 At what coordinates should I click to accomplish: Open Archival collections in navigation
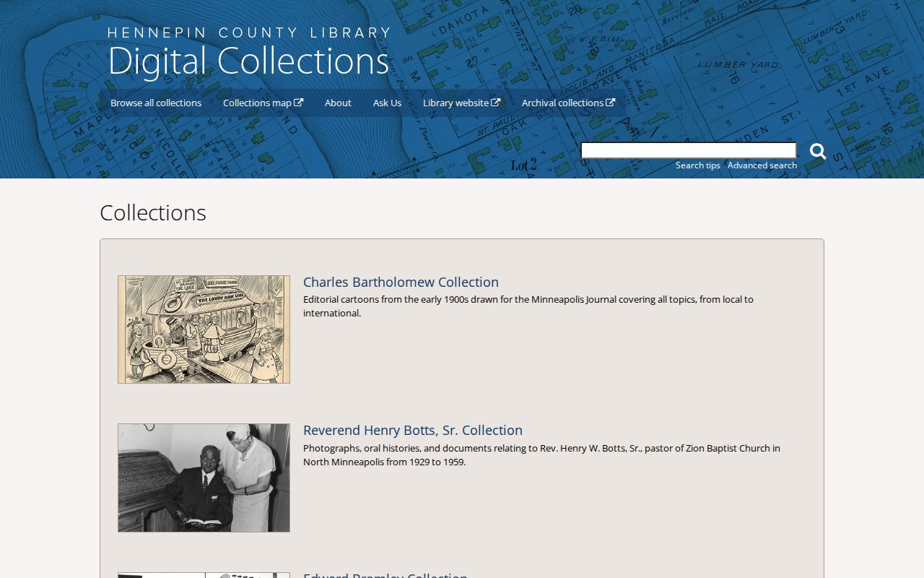[x=568, y=103]
